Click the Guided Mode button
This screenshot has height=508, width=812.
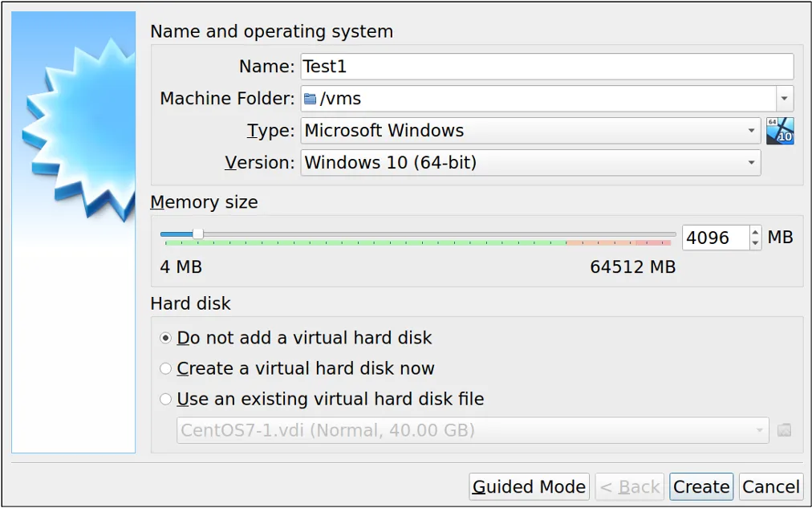pyautogui.click(x=528, y=486)
